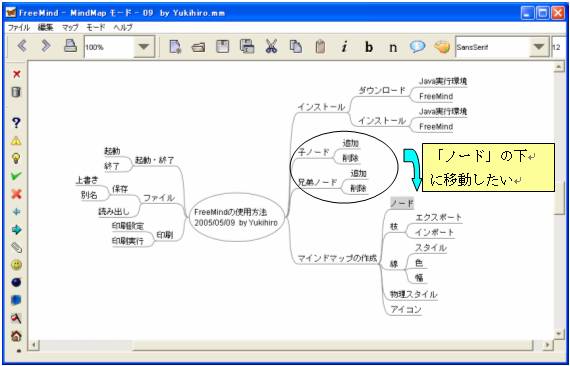
Task: Click the open folder icon
Action: tap(198, 47)
